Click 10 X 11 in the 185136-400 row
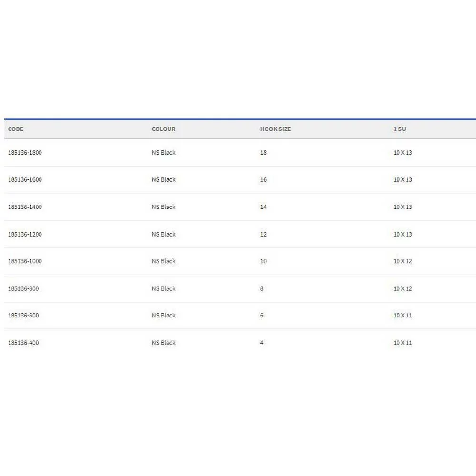476x476 pixels. pyautogui.click(x=402, y=343)
